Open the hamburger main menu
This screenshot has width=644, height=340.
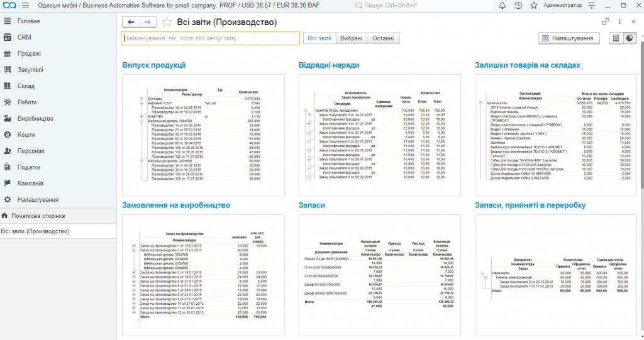(x=25, y=5)
